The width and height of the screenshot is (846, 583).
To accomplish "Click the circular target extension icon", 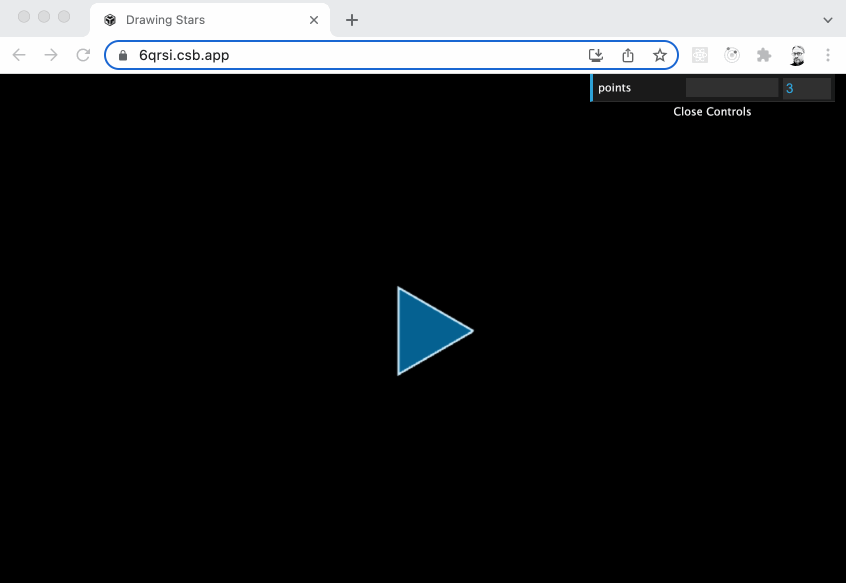I will point(732,55).
